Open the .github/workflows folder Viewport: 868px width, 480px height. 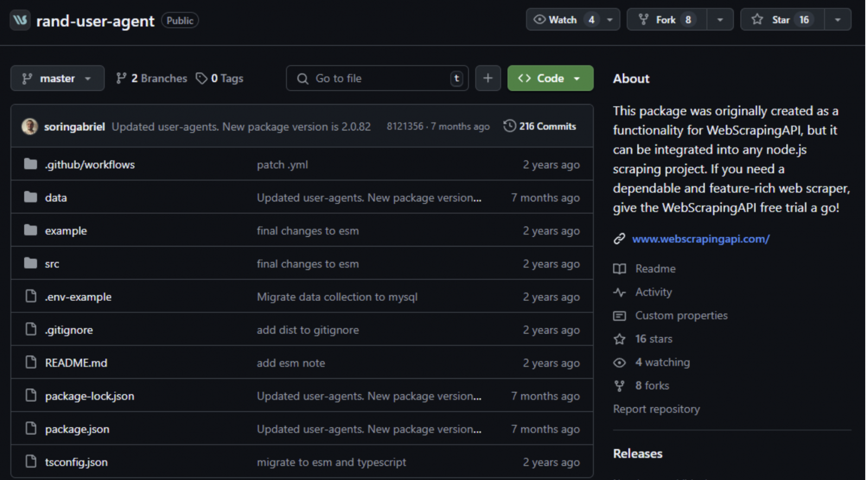90,165
